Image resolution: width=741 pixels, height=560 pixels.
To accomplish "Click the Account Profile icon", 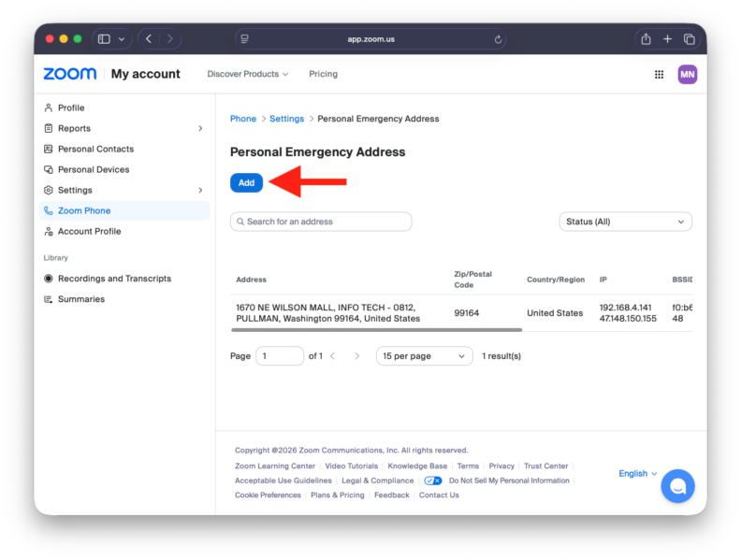I will (49, 231).
